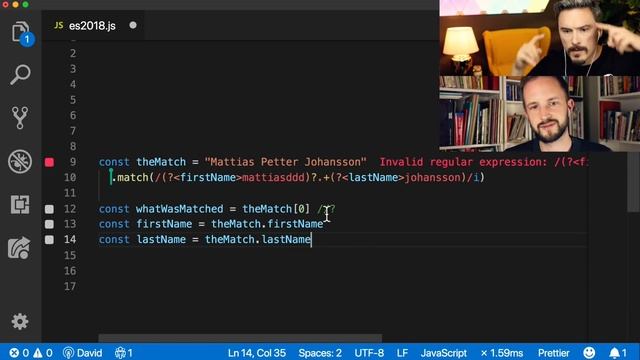Click Prettier in the status bar

(553, 353)
